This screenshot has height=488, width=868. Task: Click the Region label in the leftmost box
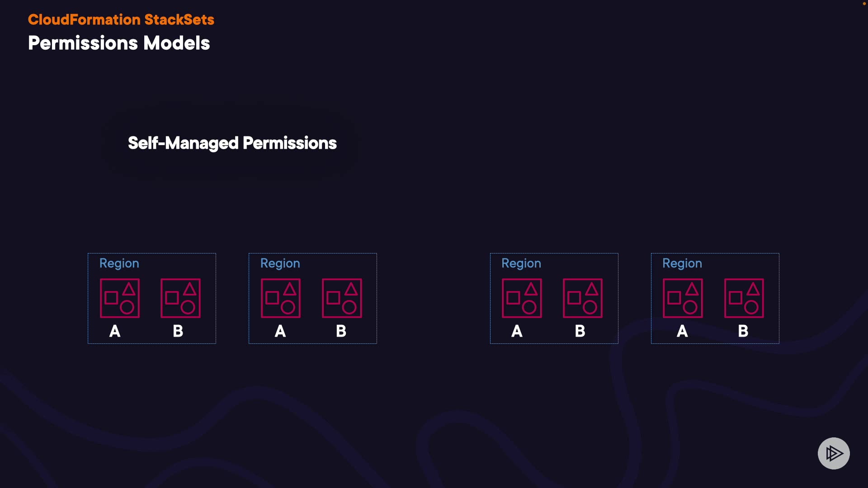click(x=119, y=263)
